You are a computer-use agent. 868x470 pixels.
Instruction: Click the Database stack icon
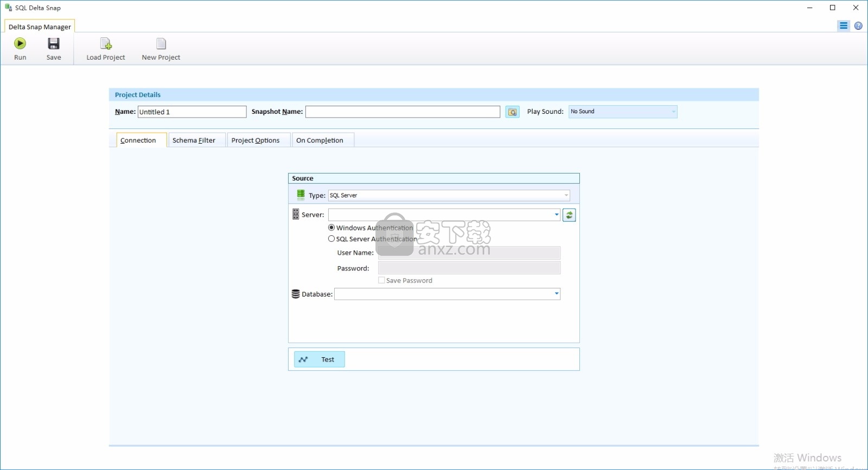point(296,294)
